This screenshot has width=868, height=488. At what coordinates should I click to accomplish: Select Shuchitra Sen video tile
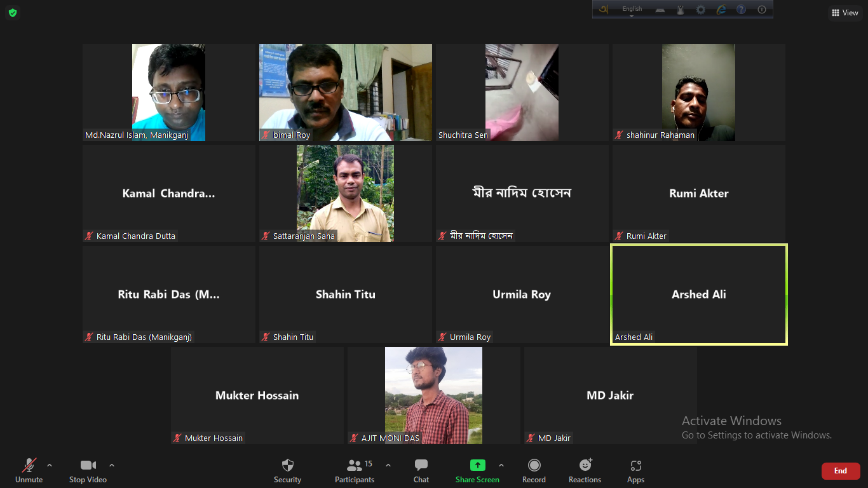(x=522, y=92)
